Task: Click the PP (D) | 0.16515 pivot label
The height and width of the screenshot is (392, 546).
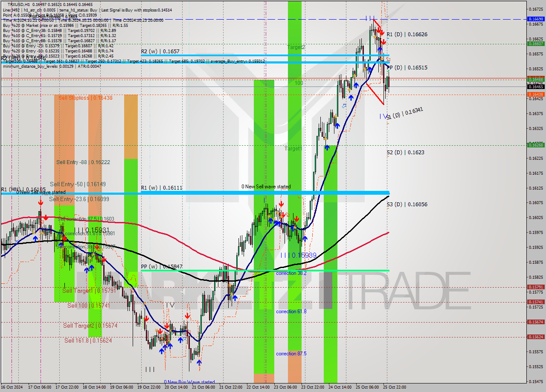Action: click(x=407, y=67)
